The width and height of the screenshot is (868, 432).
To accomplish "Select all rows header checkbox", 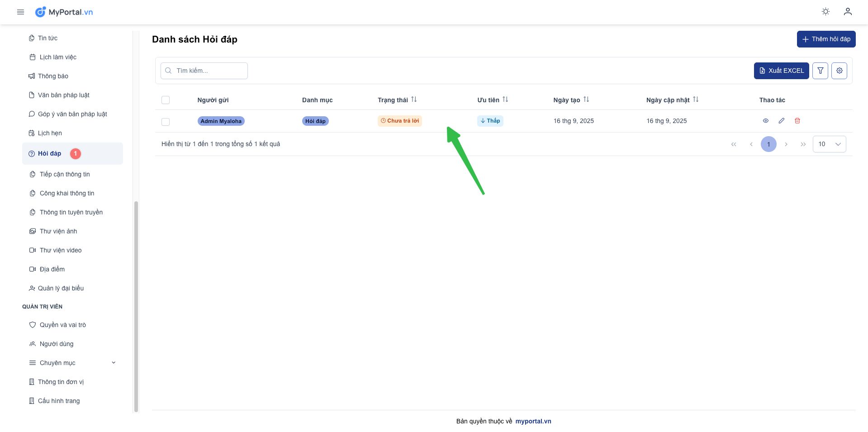I will 166,100.
